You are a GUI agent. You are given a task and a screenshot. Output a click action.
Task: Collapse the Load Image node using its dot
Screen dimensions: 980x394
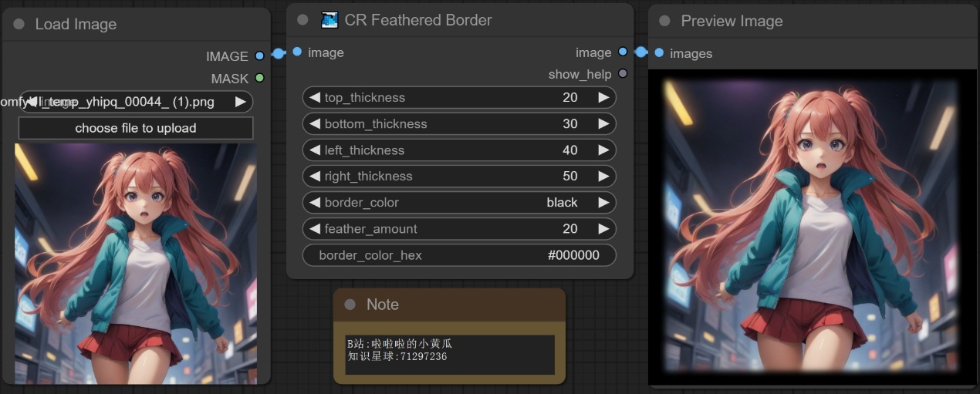[x=19, y=25]
